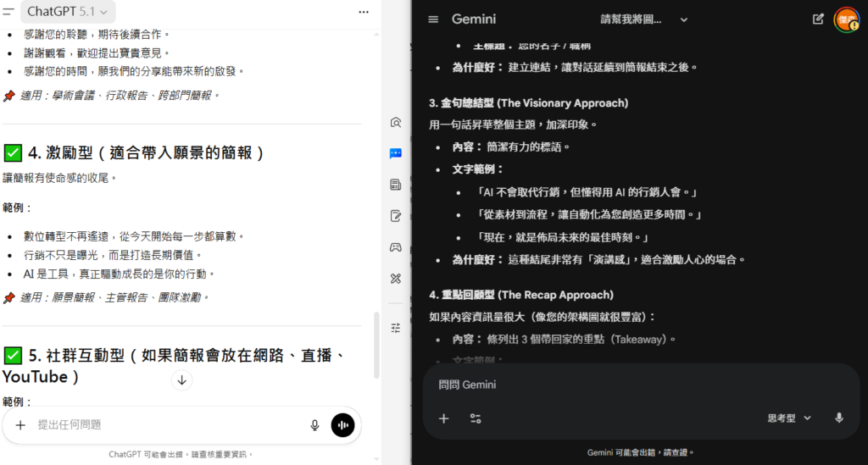
Task: Click the plus upload icon in Gemini input
Action: pyautogui.click(x=443, y=418)
